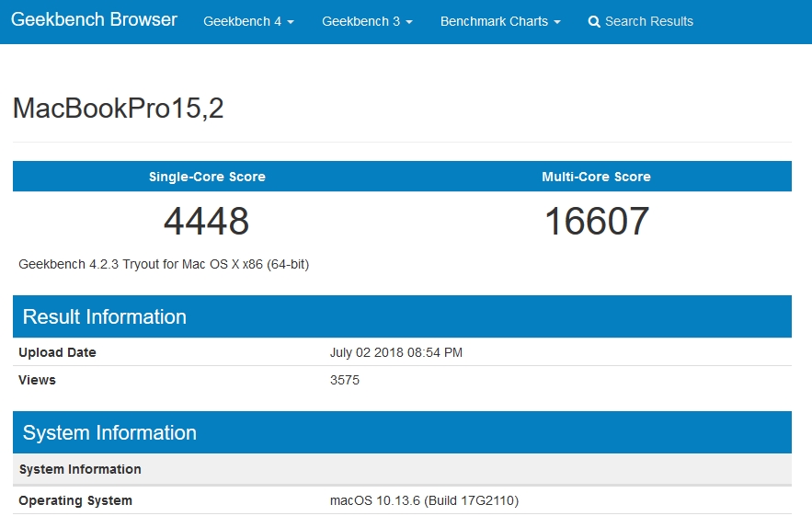Select the Upload Date label
The height and width of the screenshot is (516, 812).
point(58,352)
